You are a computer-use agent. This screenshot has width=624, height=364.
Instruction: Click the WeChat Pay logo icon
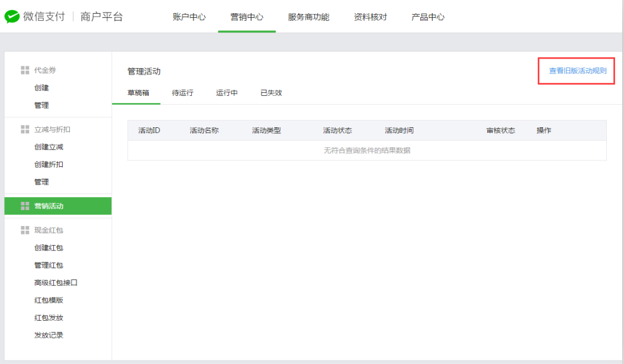click(x=12, y=17)
